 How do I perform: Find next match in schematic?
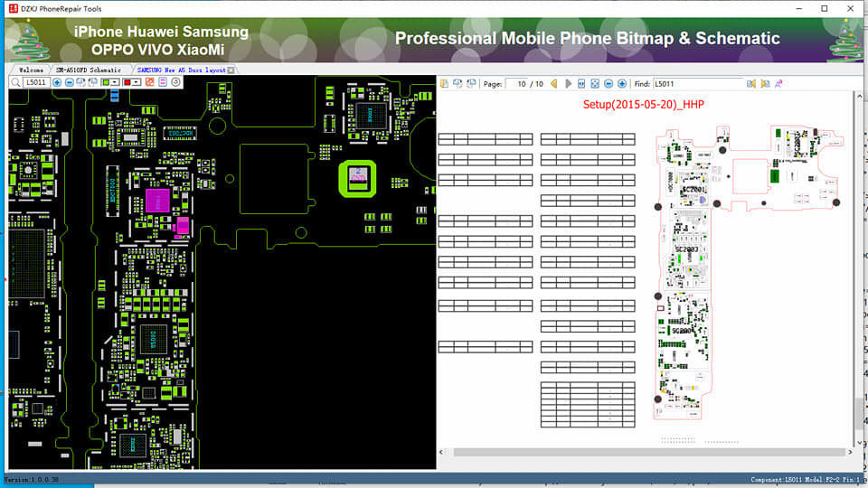click(x=765, y=83)
